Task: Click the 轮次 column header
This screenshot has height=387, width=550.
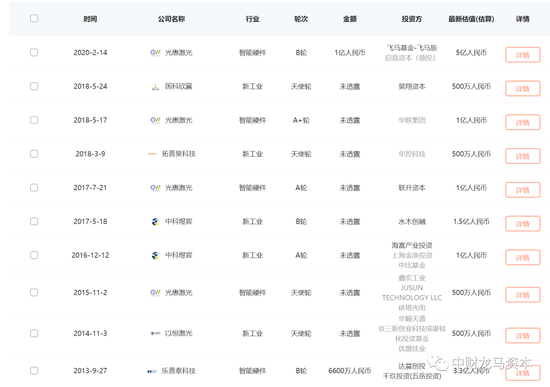Action: tap(301, 19)
